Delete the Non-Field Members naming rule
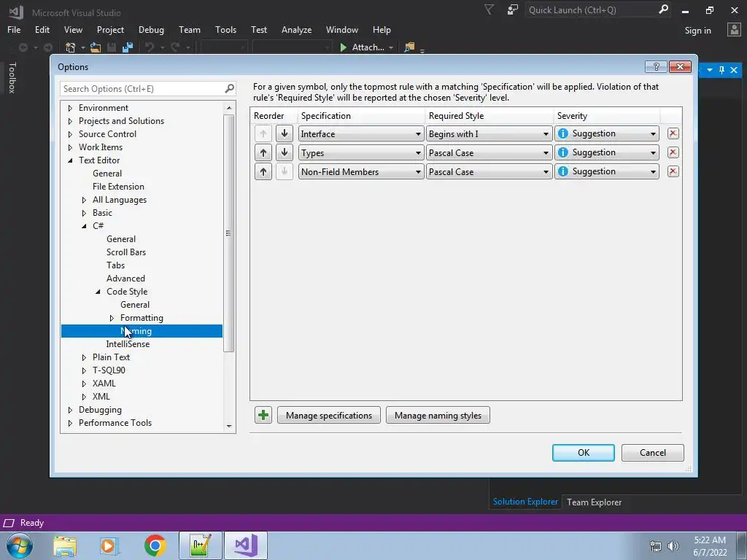747x560 pixels. pyautogui.click(x=673, y=171)
